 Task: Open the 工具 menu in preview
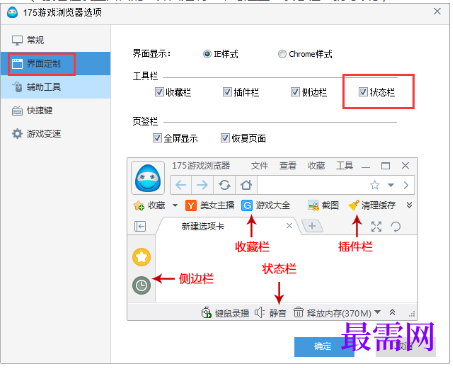point(344,165)
